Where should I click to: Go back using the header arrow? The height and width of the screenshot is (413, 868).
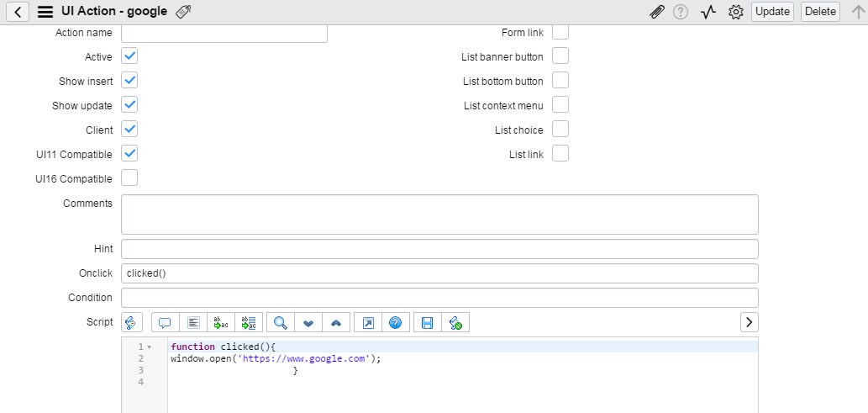click(x=18, y=12)
